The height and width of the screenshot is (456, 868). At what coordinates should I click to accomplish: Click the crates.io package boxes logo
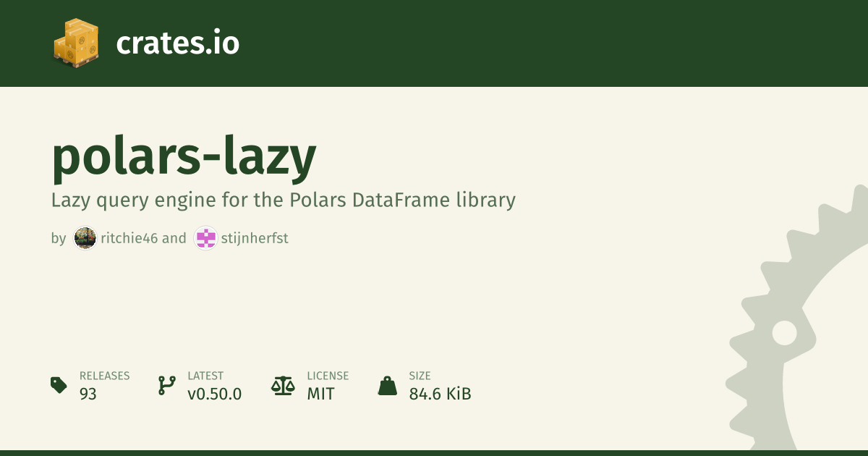pyautogui.click(x=76, y=43)
